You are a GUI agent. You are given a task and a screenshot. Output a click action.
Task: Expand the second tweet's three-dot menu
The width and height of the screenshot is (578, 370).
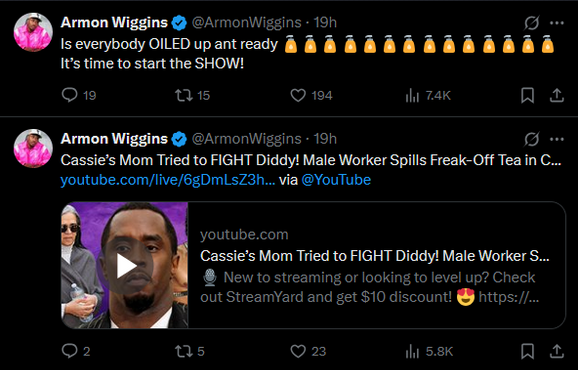(557, 139)
